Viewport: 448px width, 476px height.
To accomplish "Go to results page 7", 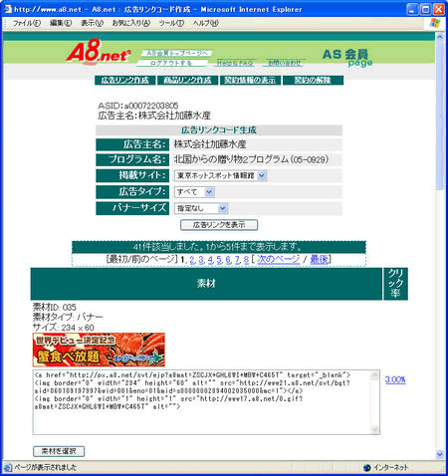I will pyautogui.click(x=237, y=260).
